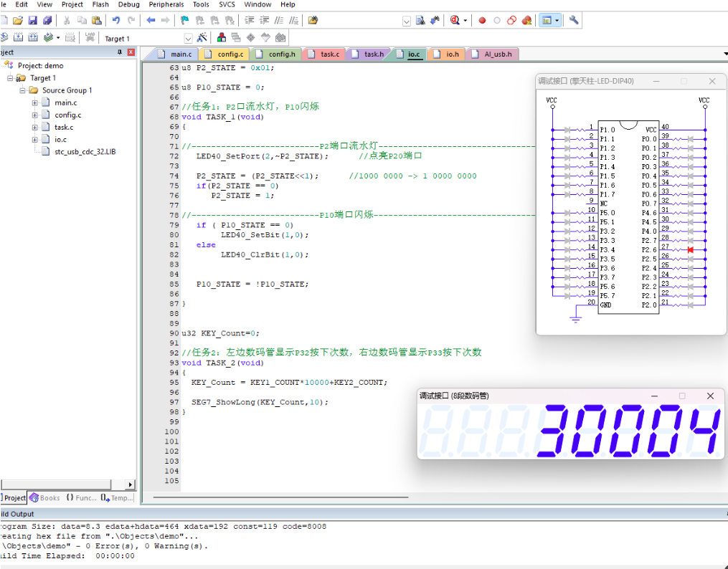Image resolution: width=728 pixels, height=569 pixels.
Task: Unindent the selected lines
Action: tap(264, 20)
